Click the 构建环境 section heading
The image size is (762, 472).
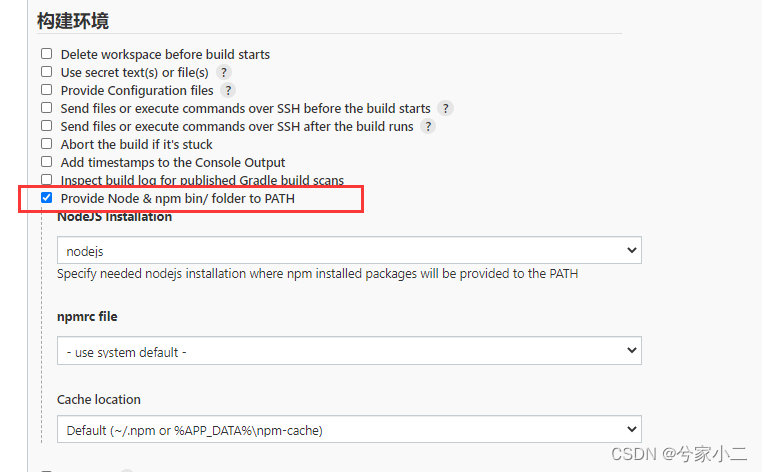pyautogui.click(x=73, y=21)
